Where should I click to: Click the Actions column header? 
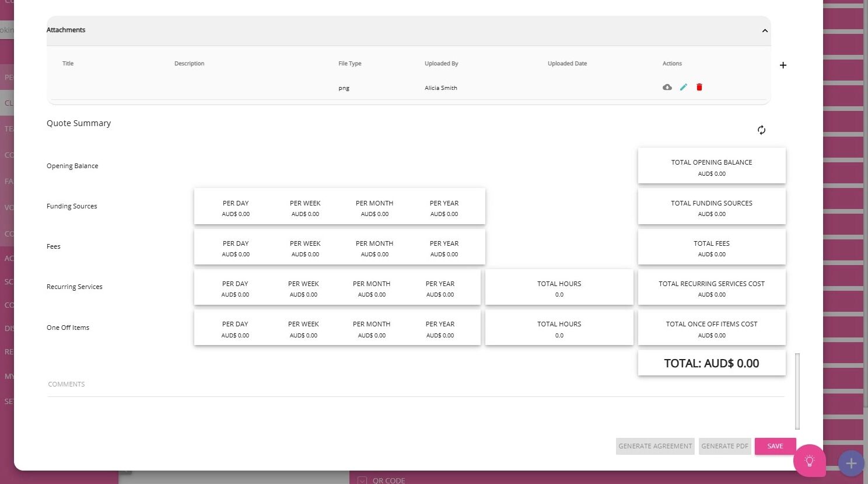672,64
